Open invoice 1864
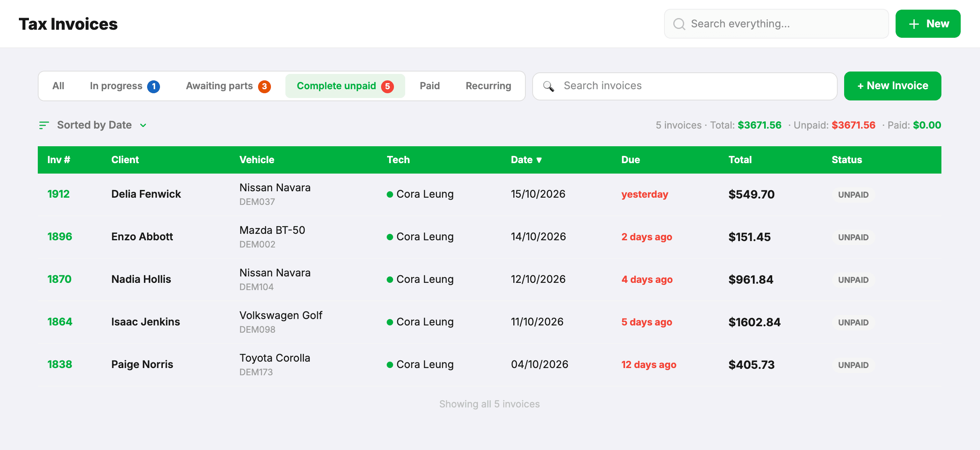The width and height of the screenshot is (980, 450). click(x=60, y=322)
